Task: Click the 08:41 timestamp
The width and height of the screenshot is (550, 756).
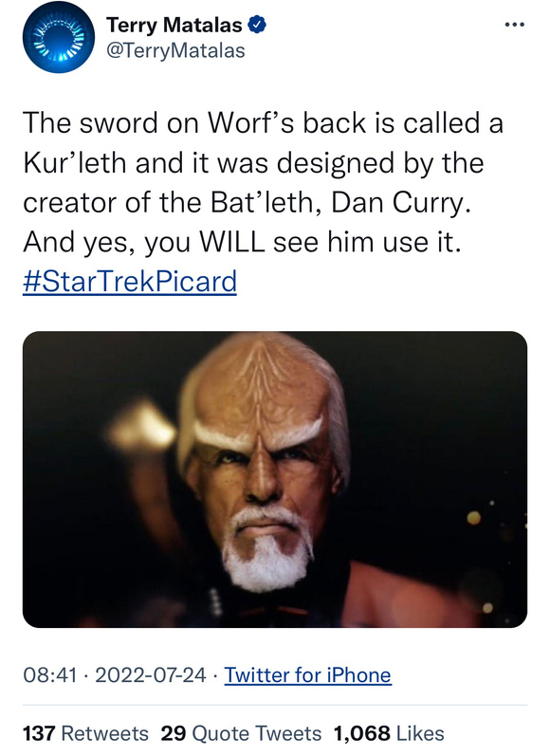Action: [x=50, y=674]
